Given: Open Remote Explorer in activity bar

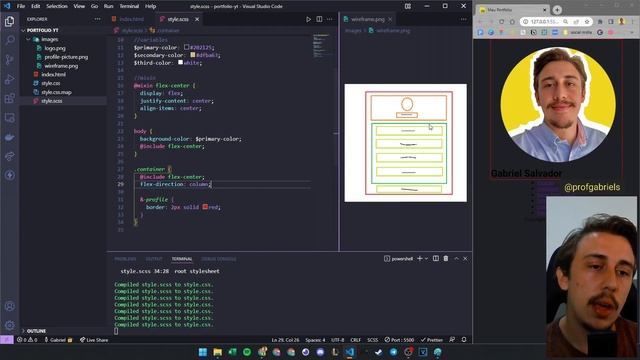Looking at the screenshot, I should point(9,118).
